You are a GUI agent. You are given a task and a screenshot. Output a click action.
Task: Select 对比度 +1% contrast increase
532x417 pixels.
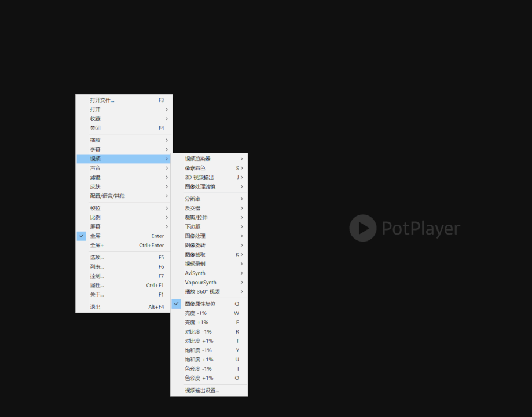tap(209, 341)
